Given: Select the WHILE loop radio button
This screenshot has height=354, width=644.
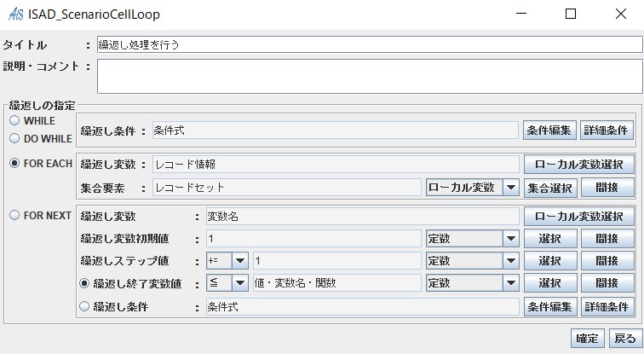Looking at the screenshot, I should coord(14,120).
